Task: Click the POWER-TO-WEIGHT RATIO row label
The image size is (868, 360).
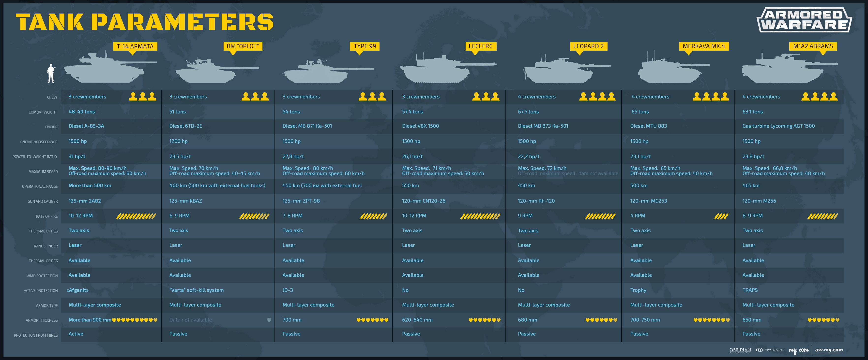Action: (35, 157)
